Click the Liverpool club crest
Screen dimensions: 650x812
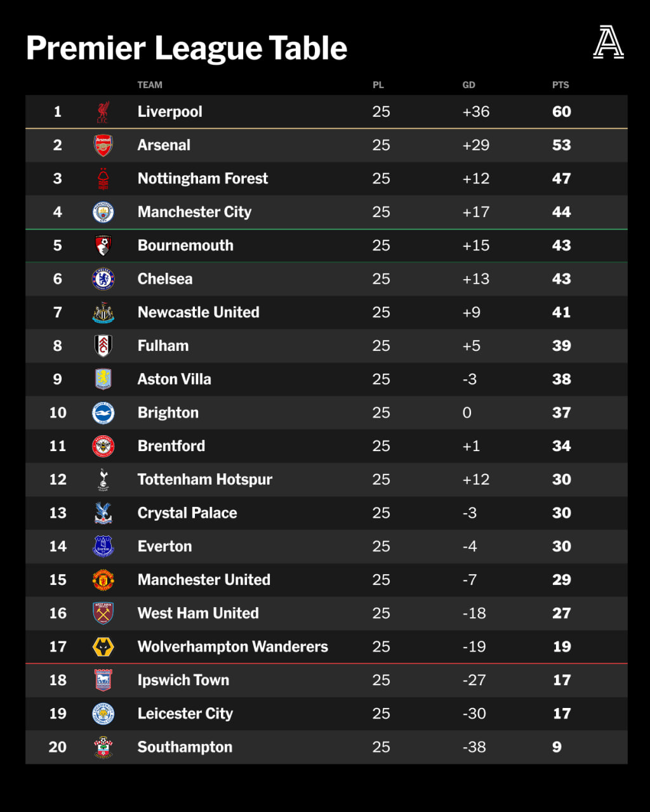click(x=103, y=112)
